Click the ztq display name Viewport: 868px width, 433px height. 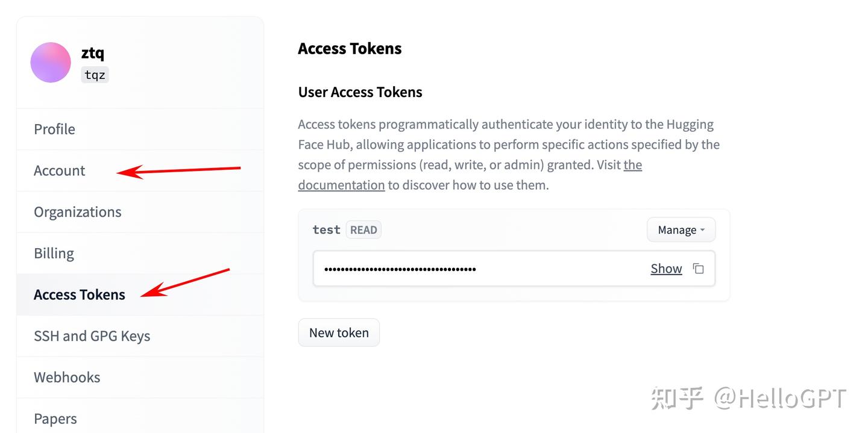coord(93,52)
